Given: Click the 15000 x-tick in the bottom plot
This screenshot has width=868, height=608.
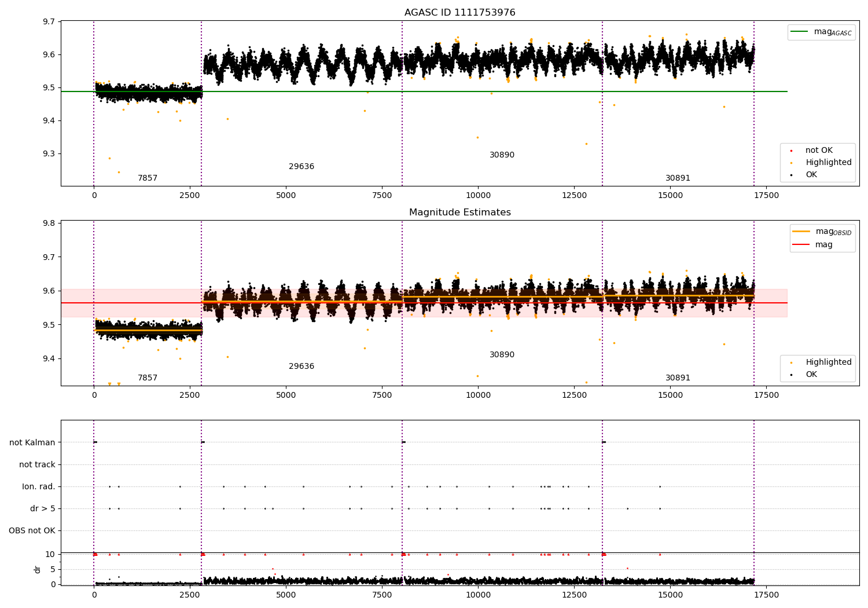Looking at the screenshot, I should (x=670, y=595).
